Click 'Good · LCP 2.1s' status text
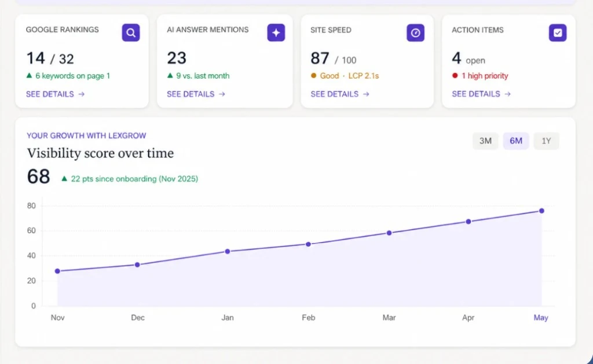Screen dimensions: 593x364 349,76
